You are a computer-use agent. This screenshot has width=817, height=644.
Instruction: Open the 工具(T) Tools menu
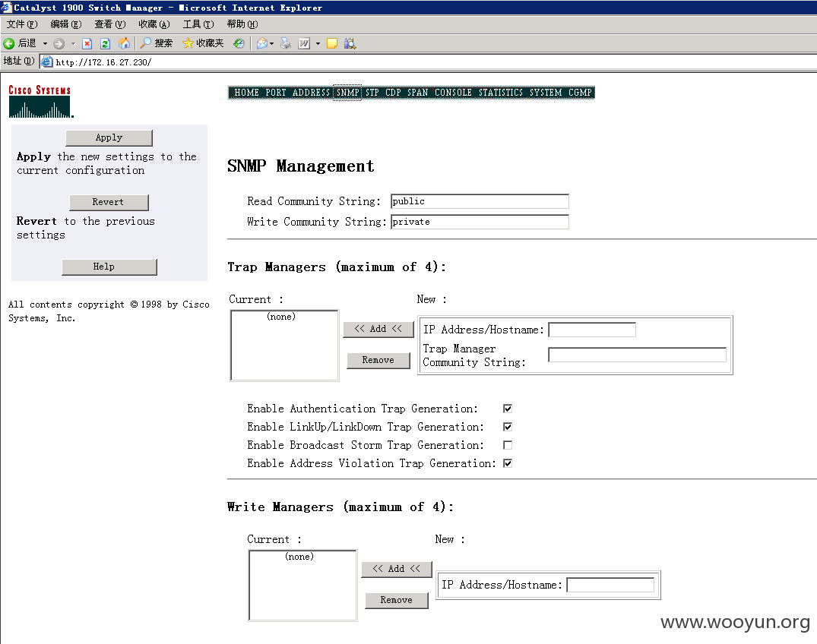198,24
